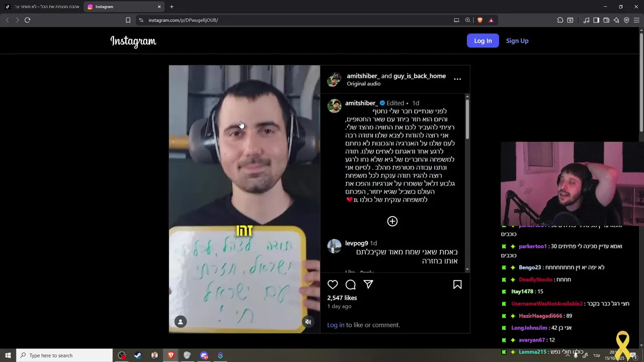Open the browser hamburger menu
This screenshot has height=362, width=644.
point(636,20)
